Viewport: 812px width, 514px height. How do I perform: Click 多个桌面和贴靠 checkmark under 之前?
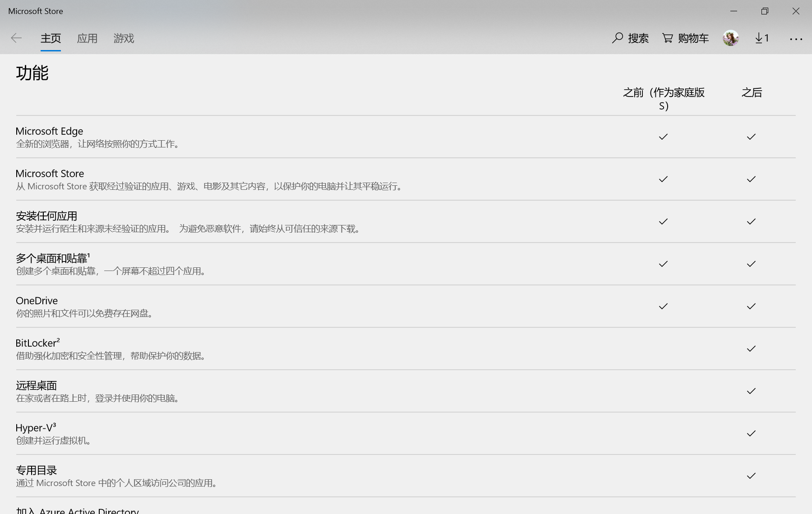(x=663, y=264)
